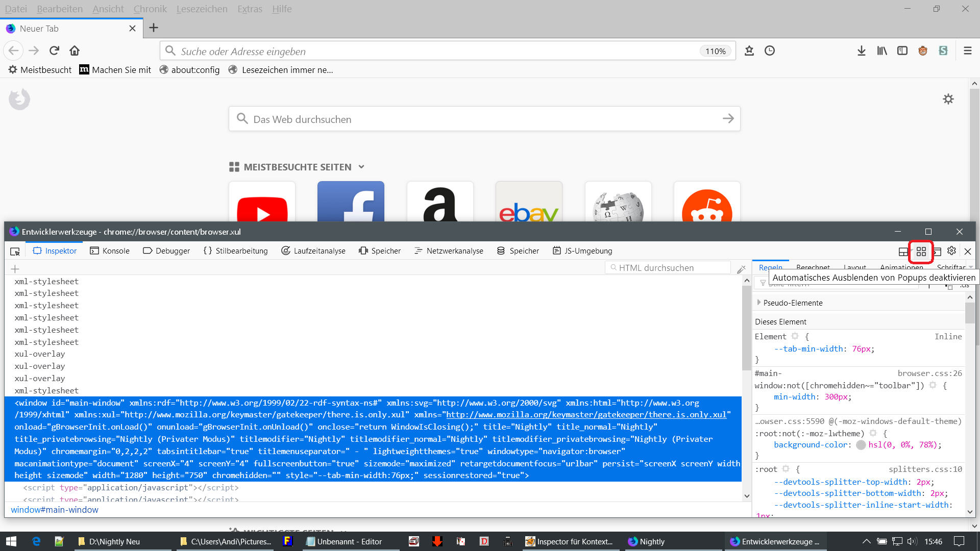Click new tab page customize gear

[x=948, y=99]
